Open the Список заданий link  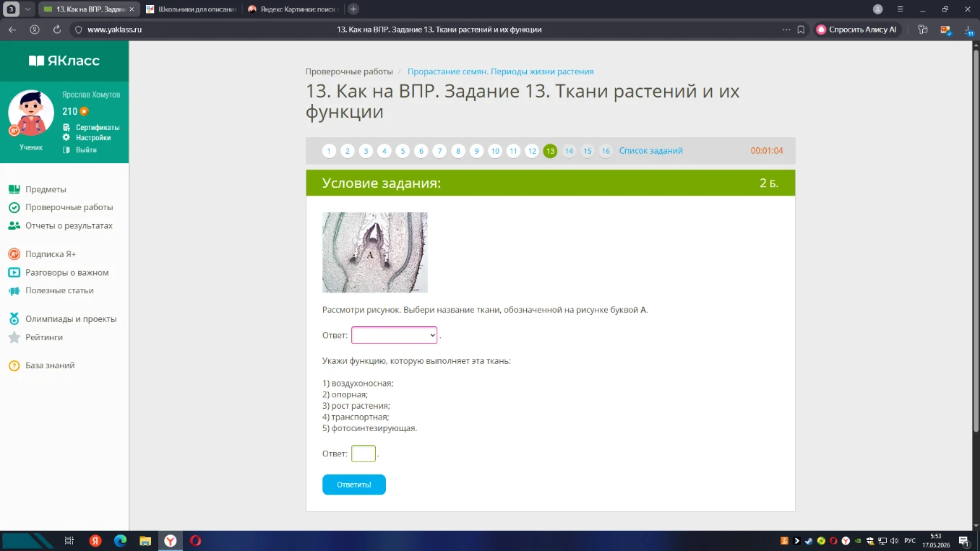pyautogui.click(x=650, y=151)
